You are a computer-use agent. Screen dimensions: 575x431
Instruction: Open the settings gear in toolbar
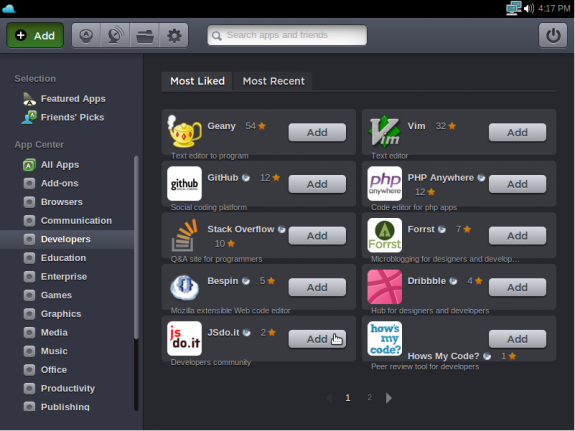174,36
